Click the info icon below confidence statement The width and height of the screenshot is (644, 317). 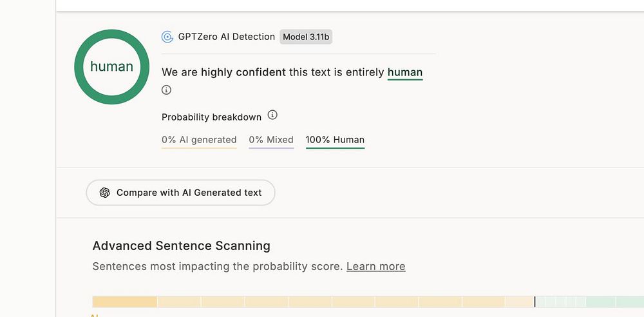167,90
